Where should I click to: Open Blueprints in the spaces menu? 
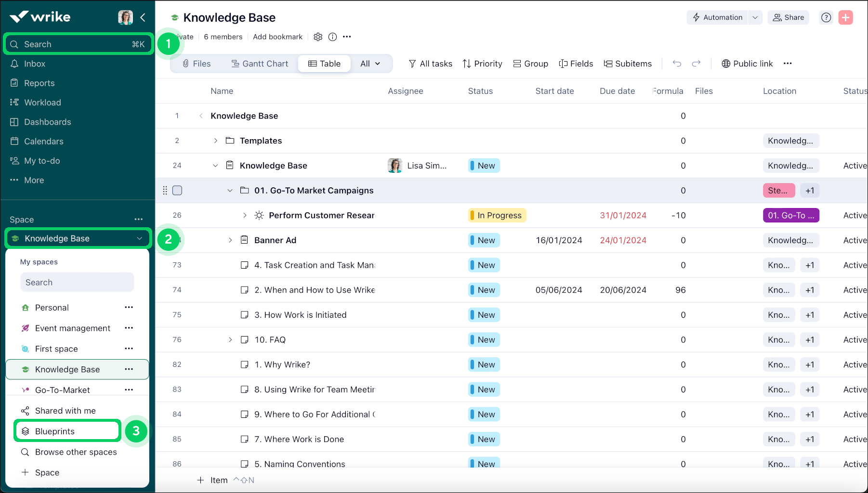pos(55,431)
